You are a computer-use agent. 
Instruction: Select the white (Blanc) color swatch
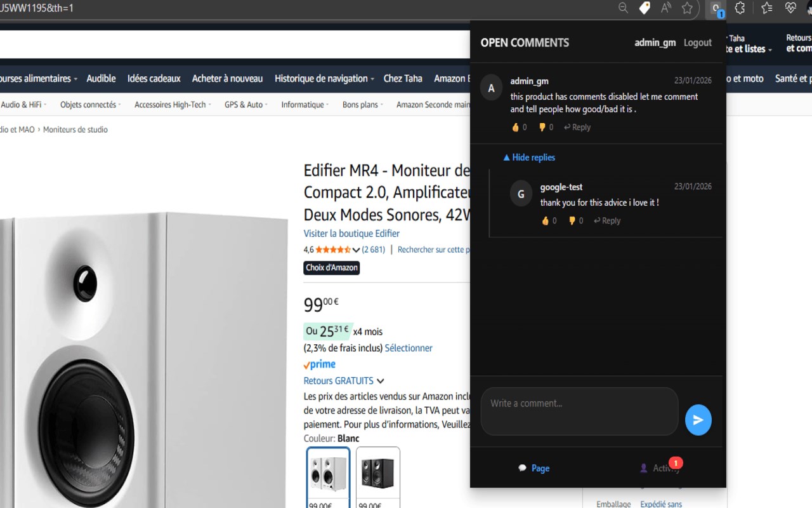pyautogui.click(x=329, y=477)
